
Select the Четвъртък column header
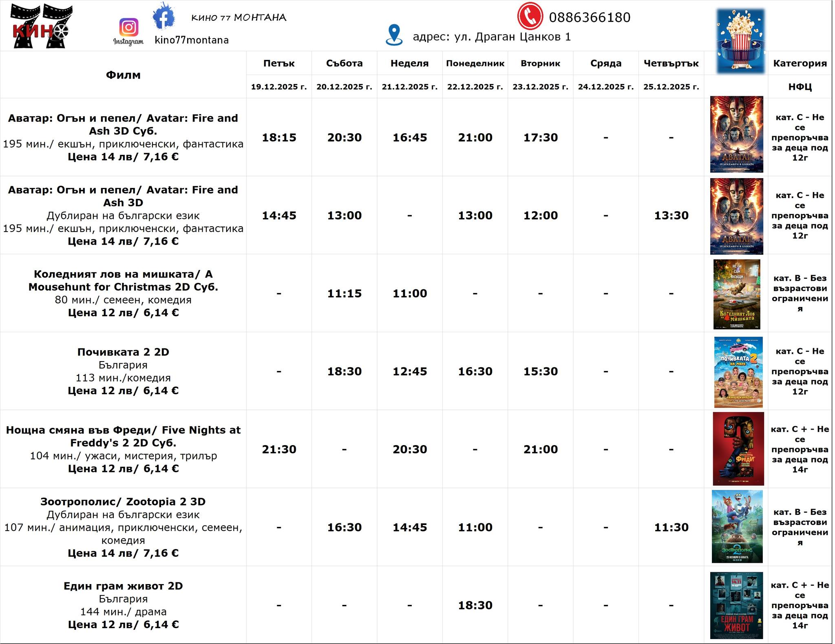[x=671, y=63]
